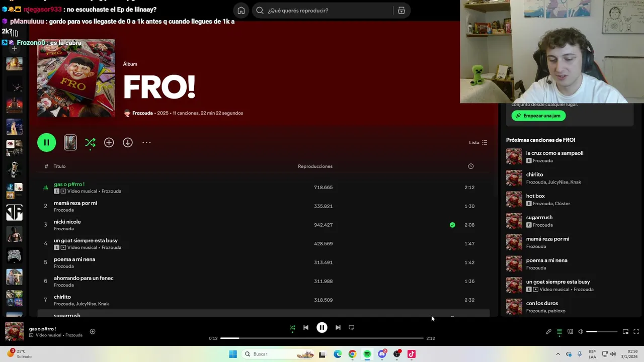Image resolution: width=644 pixels, height=362 pixels.
Task: Open Connect to a device icon
Action: coord(570,332)
